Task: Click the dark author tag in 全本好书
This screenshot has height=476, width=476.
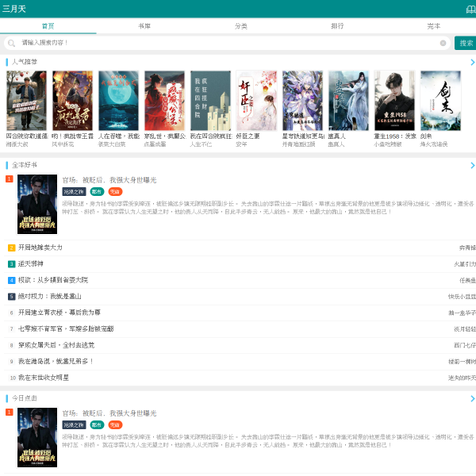Action: pyautogui.click(x=74, y=192)
